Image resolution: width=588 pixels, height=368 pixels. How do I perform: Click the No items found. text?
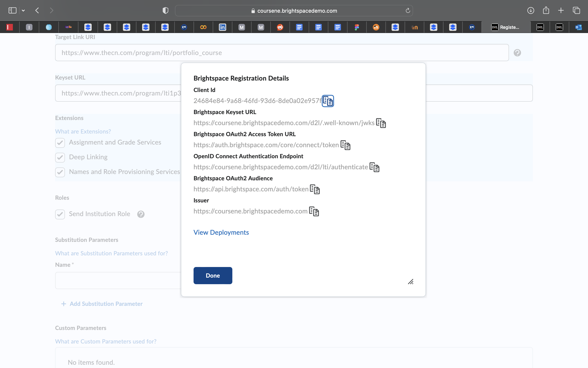click(x=91, y=362)
